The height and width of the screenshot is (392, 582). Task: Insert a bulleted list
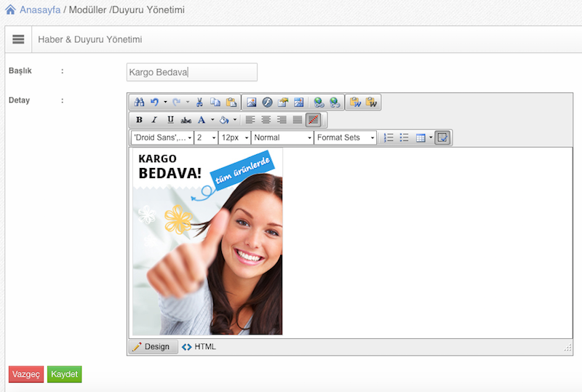coord(404,137)
